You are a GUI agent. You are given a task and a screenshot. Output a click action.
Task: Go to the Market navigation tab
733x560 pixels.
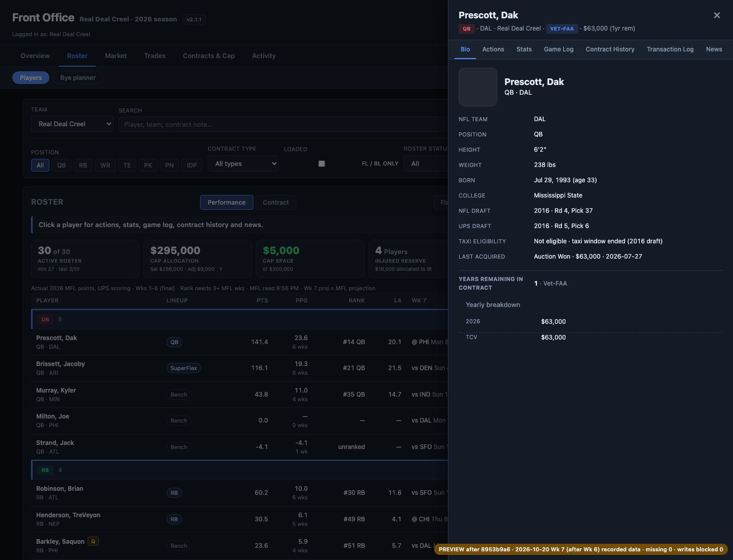(x=116, y=56)
